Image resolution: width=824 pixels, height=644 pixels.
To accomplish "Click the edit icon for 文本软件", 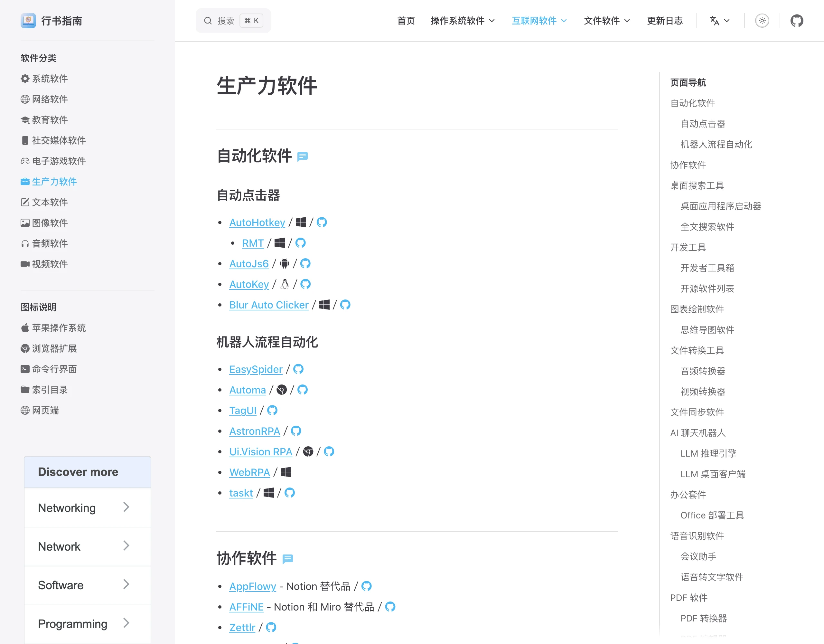I will (25, 202).
